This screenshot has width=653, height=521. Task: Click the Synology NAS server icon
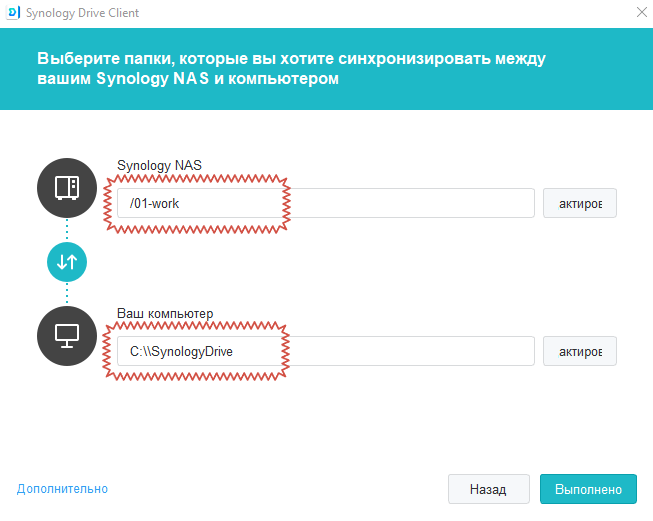[67, 187]
